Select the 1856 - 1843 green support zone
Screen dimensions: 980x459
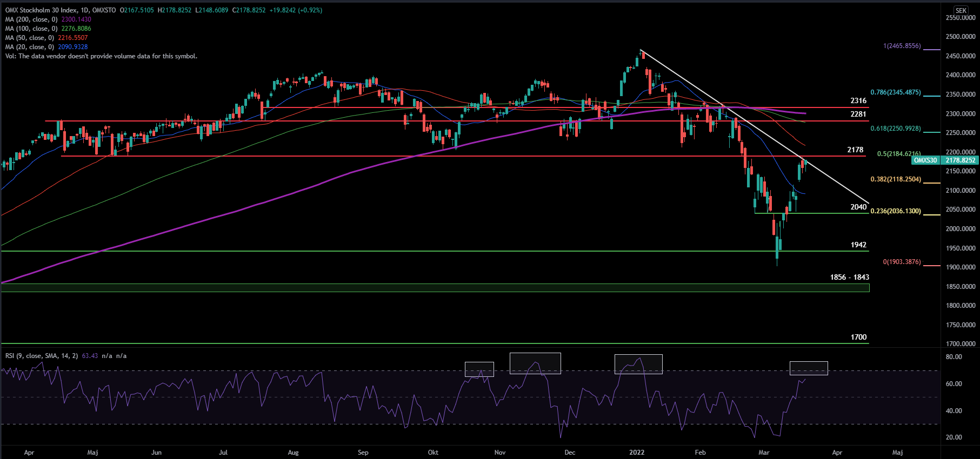pos(432,288)
